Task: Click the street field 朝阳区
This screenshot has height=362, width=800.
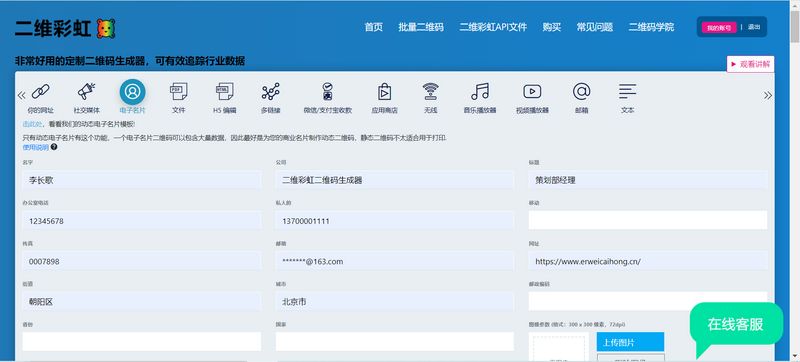Action: coord(141,301)
